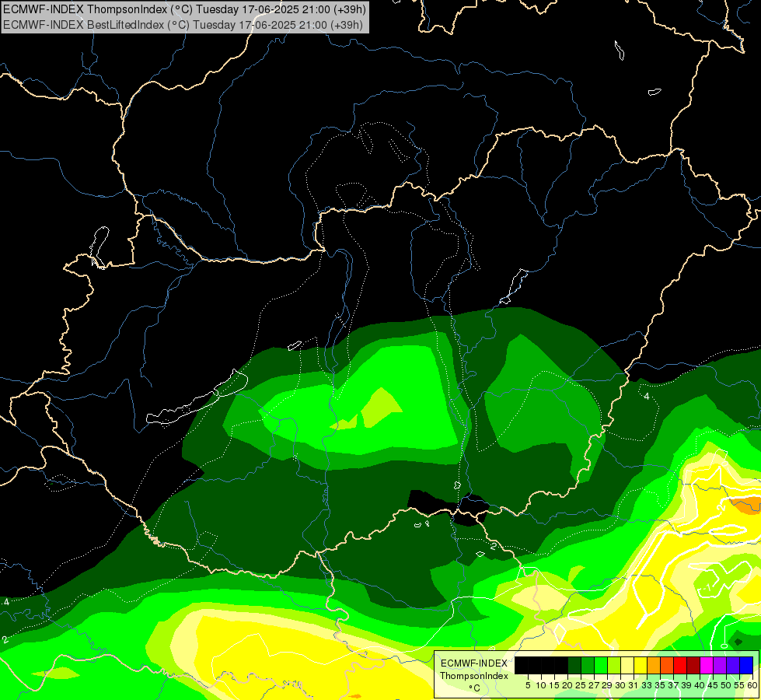Select the bright green 27-29 legend swatch
Viewport: 761px width, 700px height.
pos(601,665)
